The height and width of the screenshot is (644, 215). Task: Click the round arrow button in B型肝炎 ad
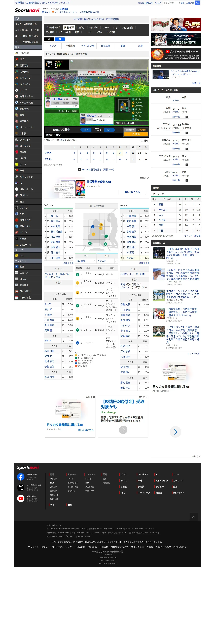pyautogui.click(x=123, y=430)
